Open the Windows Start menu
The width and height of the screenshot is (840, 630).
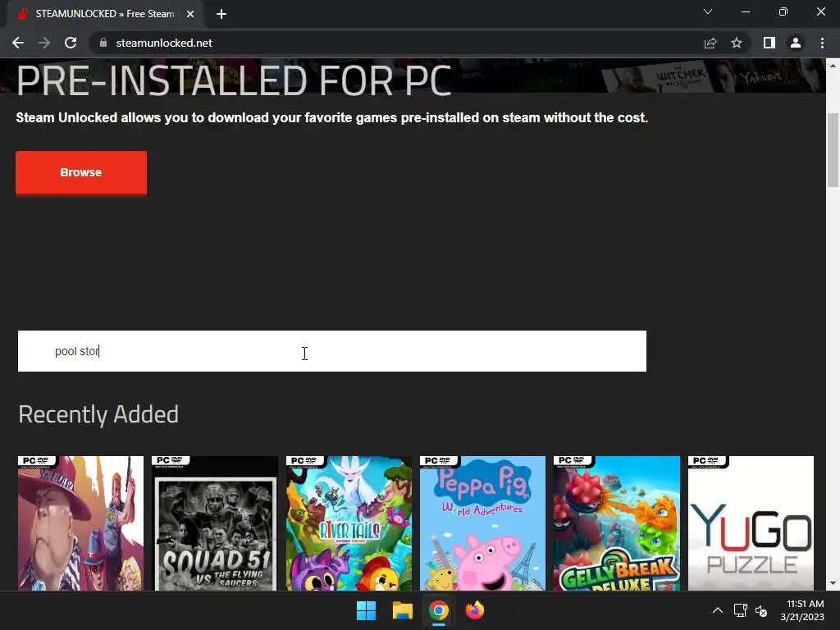tap(367, 610)
